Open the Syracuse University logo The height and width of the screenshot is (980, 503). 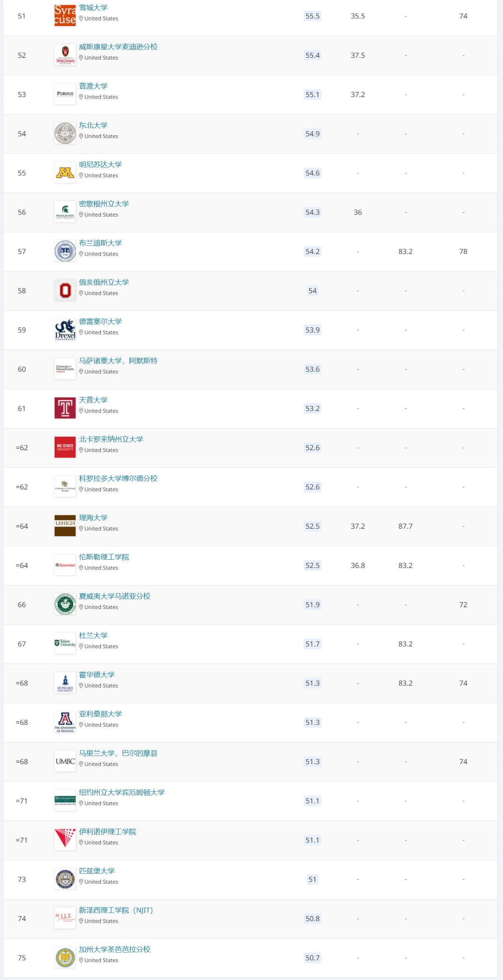(x=65, y=15)
